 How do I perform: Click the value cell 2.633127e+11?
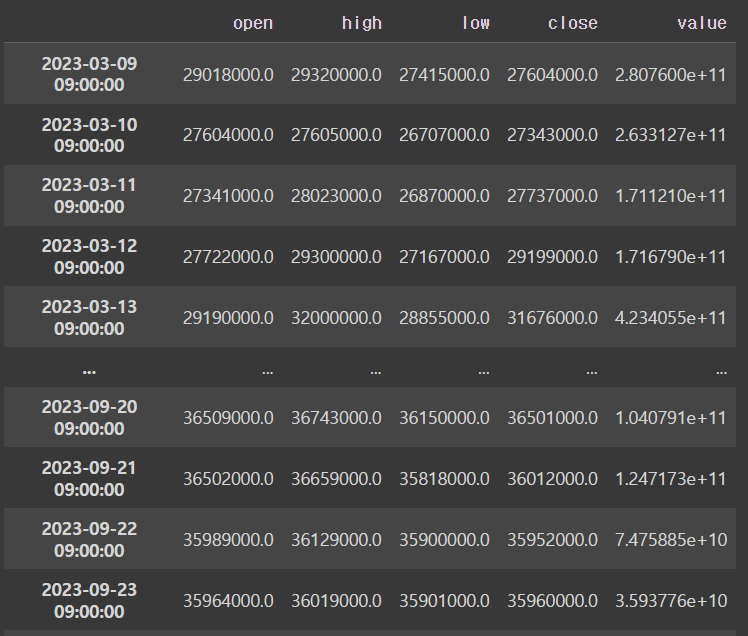(x=671, y=135)
